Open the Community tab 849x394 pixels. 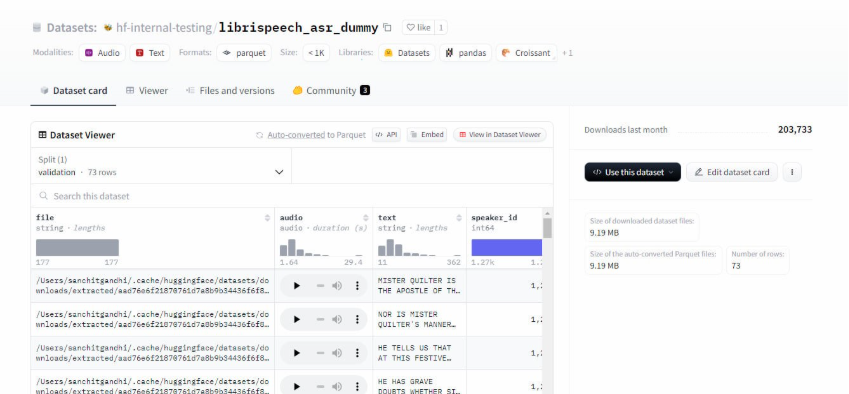[331, 90]
